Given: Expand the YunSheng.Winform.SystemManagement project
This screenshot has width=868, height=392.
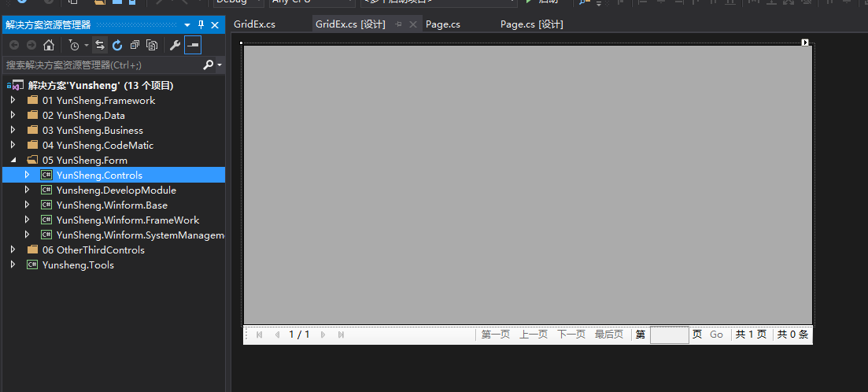Looking at the screenshot, I should pyautogui.click(x=27, y=235).
